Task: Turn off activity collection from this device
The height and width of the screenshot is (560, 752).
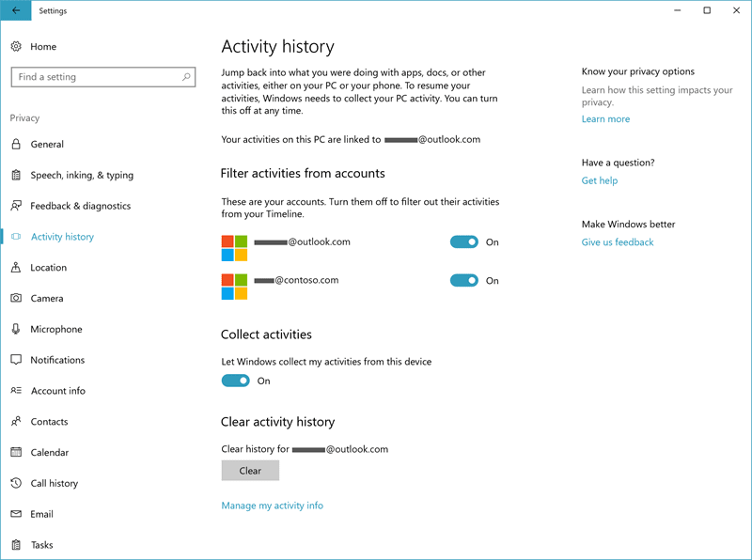Action: click(236, 381)
